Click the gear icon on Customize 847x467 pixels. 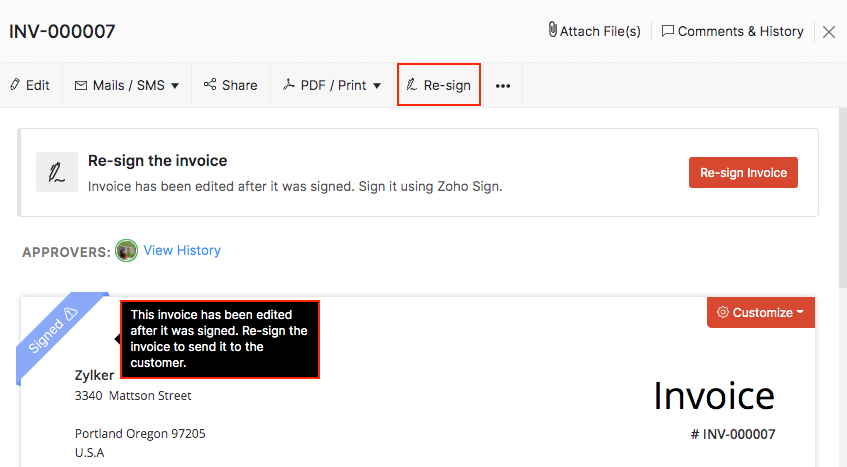point(723,312)
